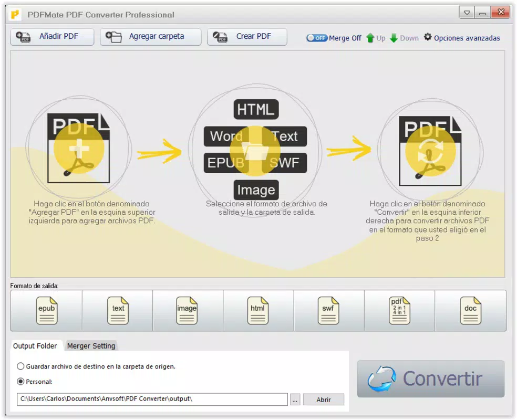Click the PDF convert arrows illustration
Screen dimensions: 517x420
coord(430,151)
